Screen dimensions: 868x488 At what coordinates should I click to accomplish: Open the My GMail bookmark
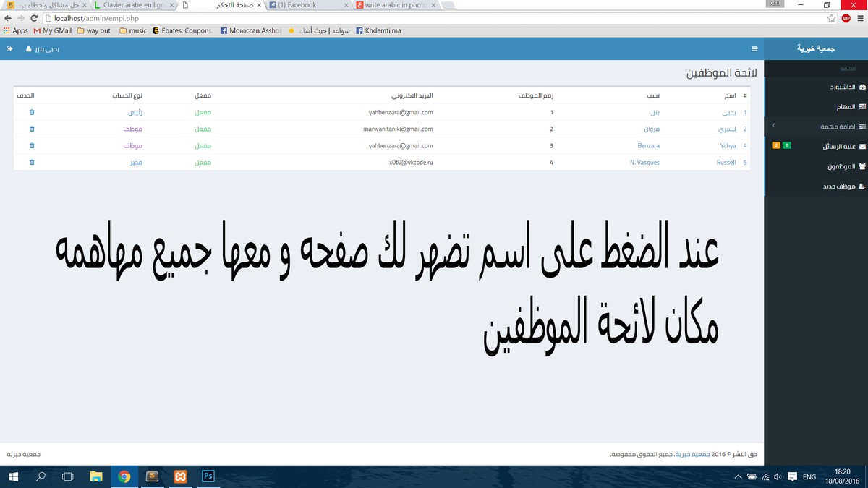[x=53, y=30]
